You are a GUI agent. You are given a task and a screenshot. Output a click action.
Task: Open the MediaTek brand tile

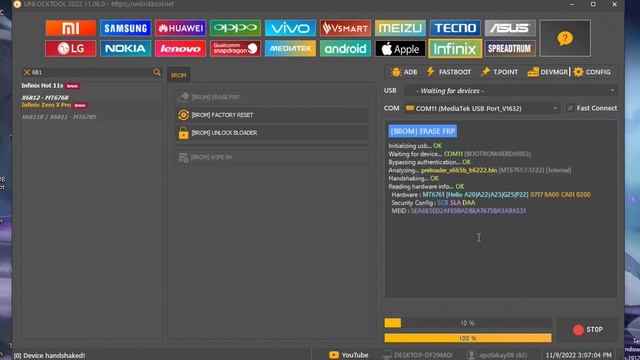point(290,49)
